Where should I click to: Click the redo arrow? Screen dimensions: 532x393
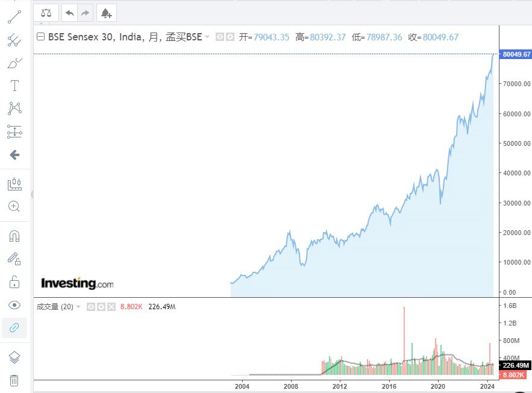tap(85, 13)
